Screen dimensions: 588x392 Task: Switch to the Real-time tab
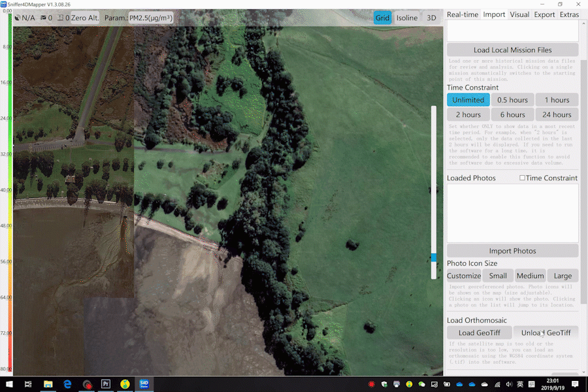pos(463,14)
